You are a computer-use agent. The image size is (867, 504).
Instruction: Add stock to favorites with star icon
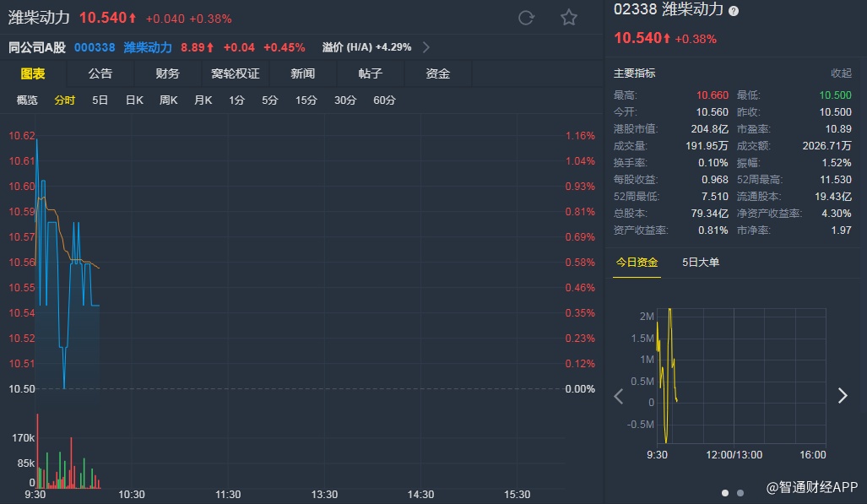pyautogui.click(x=569, y=18)
